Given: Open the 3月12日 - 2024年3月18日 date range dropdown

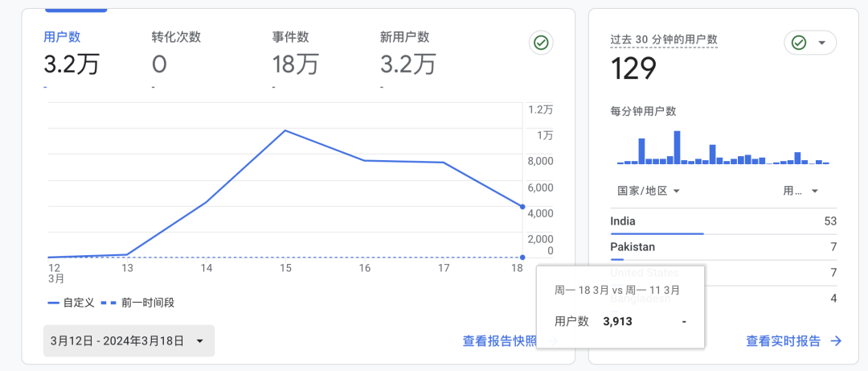Looking at the screenshot, I should 129,340.
